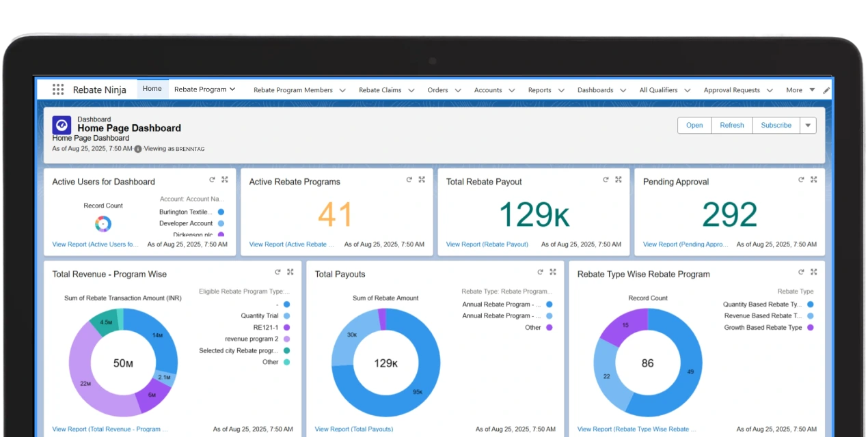Viewport: 868px width, 437px height.
Task: Refresh the Rebate Type Wise Rebate Program chart
Action: (x=800, y=272)
